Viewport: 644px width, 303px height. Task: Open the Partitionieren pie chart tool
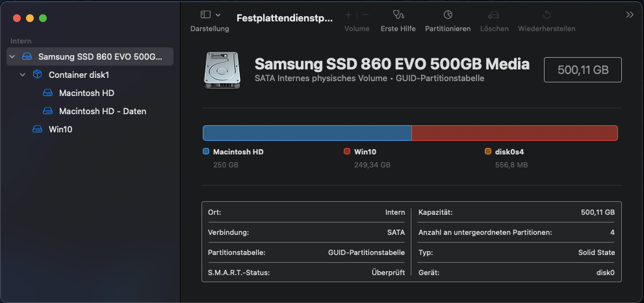click(448, 15)
